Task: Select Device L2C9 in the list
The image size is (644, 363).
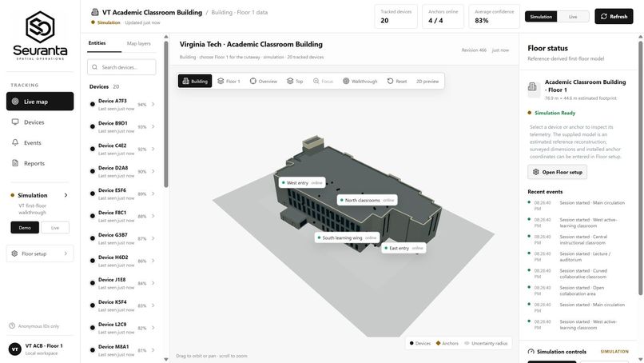Action: [122, 328]
